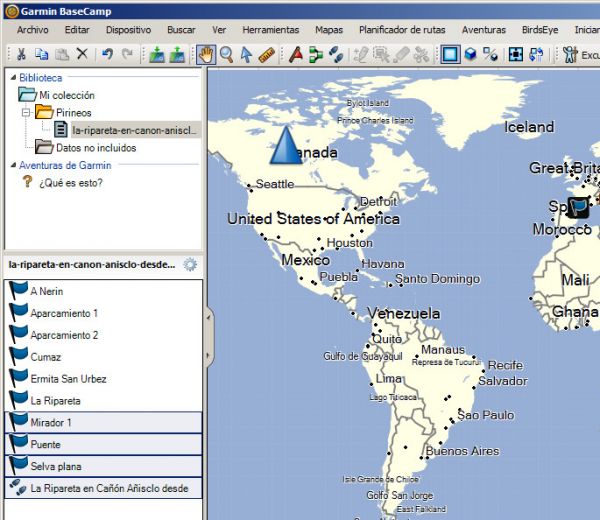This screenshot has height=520, width=600.
Task: Select the Selva plana waypoint
Action: 103,466
